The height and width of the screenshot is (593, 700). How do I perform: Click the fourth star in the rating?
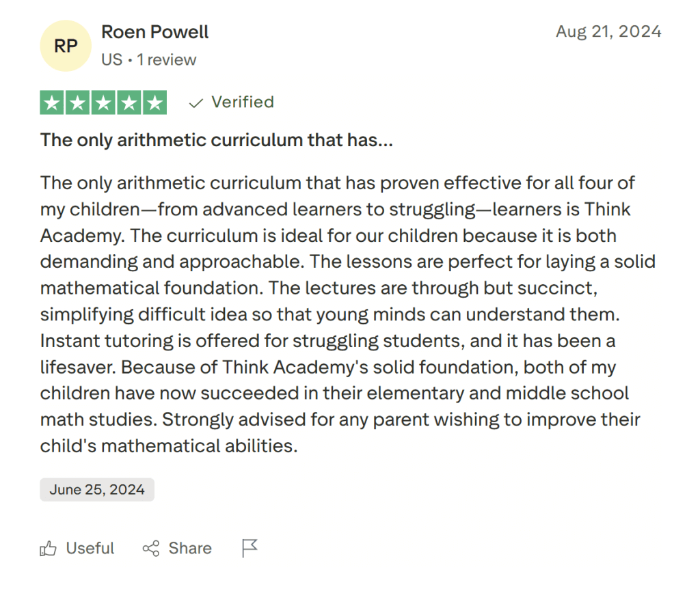129,102
